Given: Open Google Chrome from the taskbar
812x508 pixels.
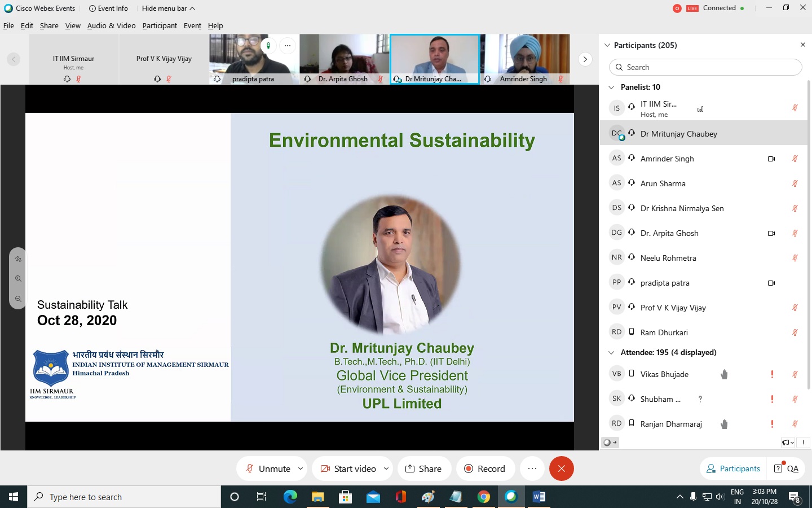Looking at the screenshot, I should coord(484,497).
